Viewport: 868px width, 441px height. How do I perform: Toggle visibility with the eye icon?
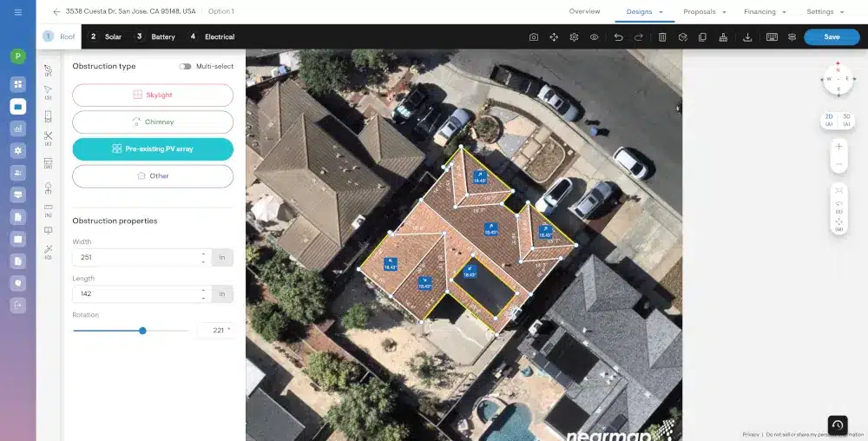point(595,37)
